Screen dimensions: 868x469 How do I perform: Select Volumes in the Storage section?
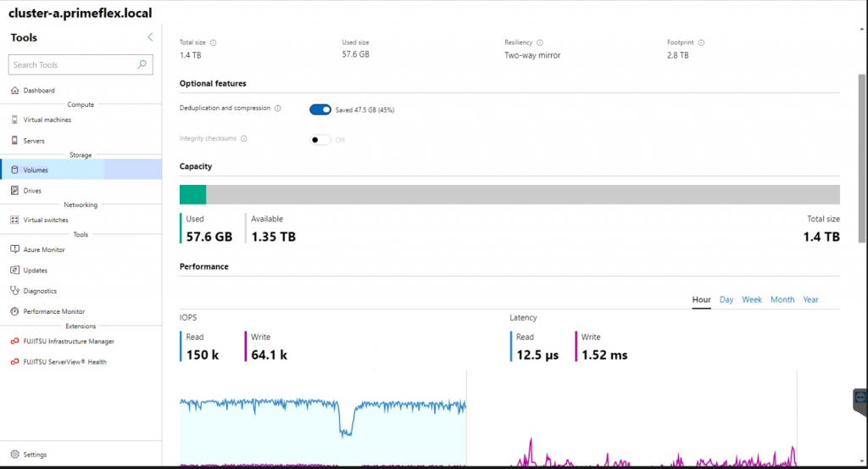point(36,170)
